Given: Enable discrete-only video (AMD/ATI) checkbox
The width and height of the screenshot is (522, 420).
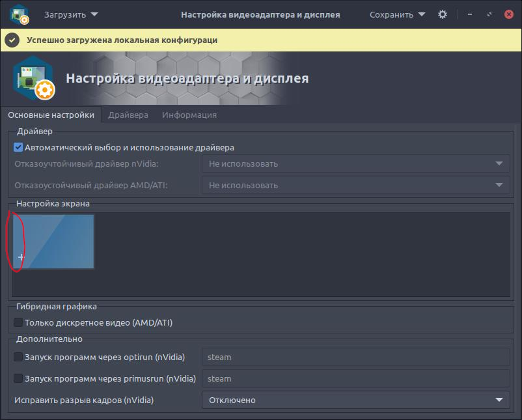Looking at the screenshot, I should pos(18,322).
